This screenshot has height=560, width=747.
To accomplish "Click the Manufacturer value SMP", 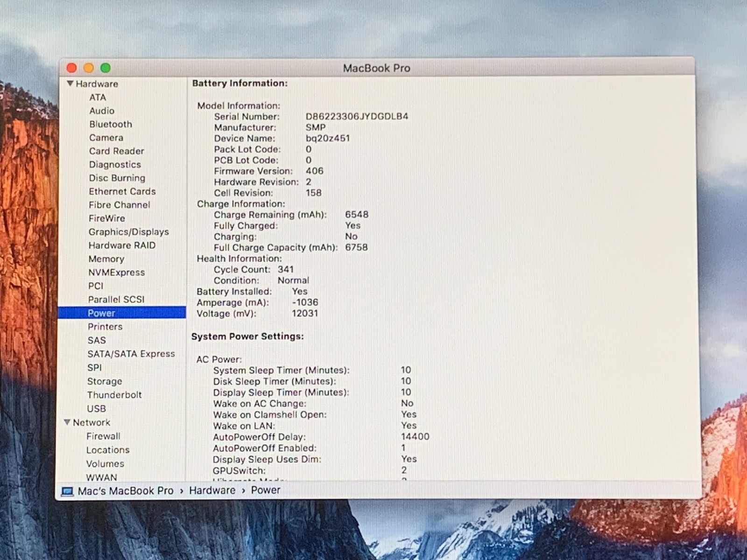I will 316,127.
